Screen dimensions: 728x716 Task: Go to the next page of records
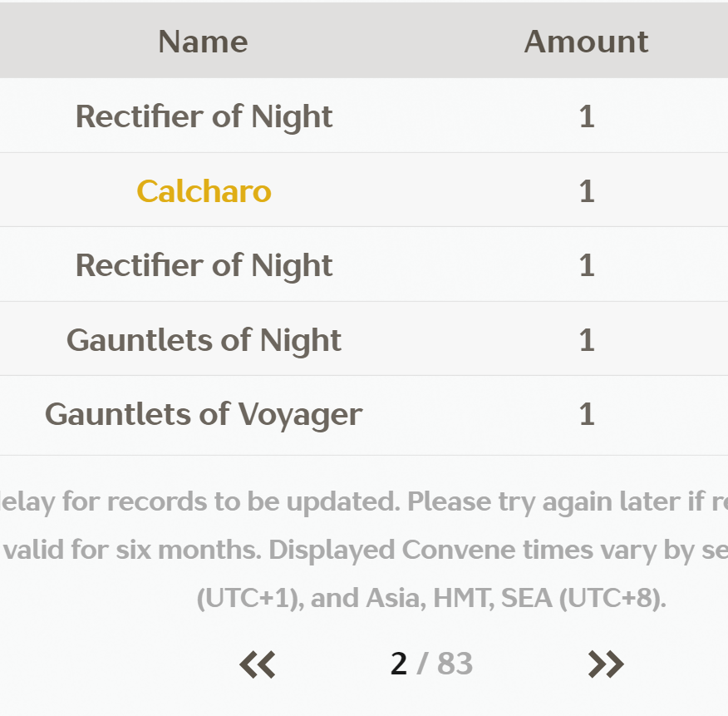point(605,664)
